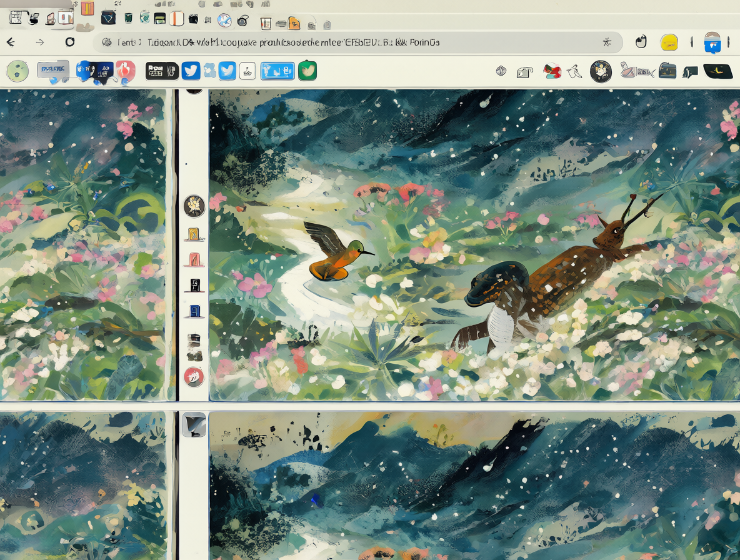Select the pink sidebar icon
The image size is (740, 560).
pyautogui.click(x=194, y=259)
